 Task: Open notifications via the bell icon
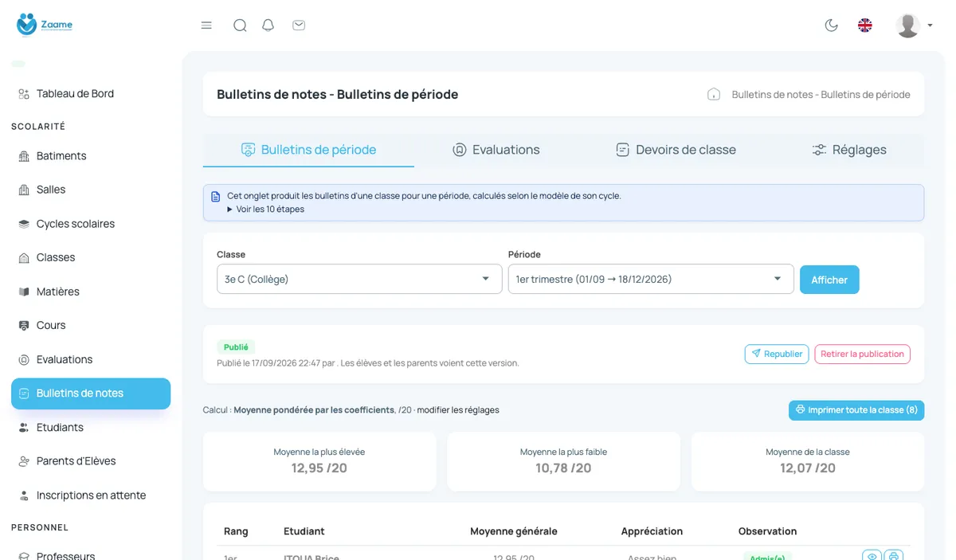point(268,25)
